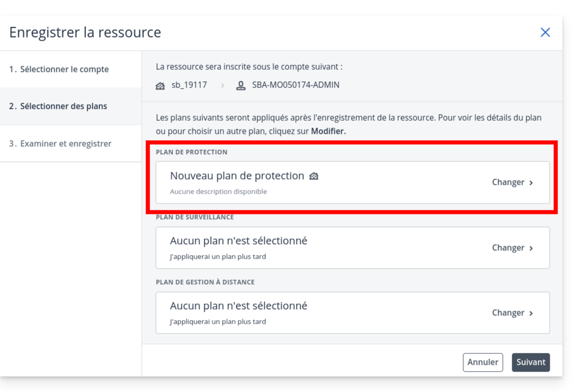Click Changer text for remote management plan
Viewport: 578px width, 392px height.
(508, 313)
